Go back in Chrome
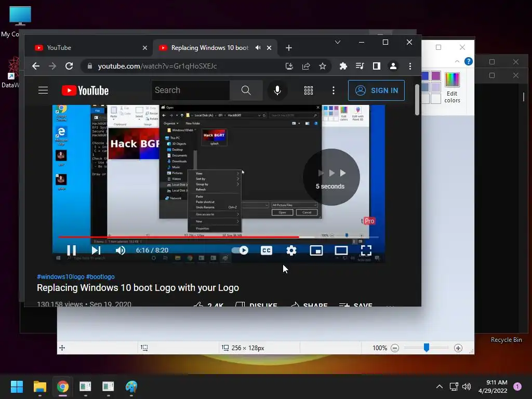The height and width of the screenshot is (399, 532). [x=36, y=66]
